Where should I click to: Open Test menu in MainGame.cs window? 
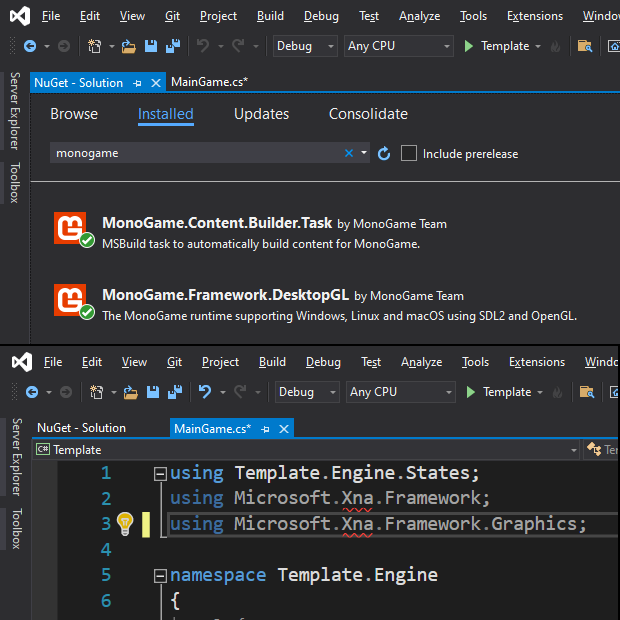[x=371, y=362]
